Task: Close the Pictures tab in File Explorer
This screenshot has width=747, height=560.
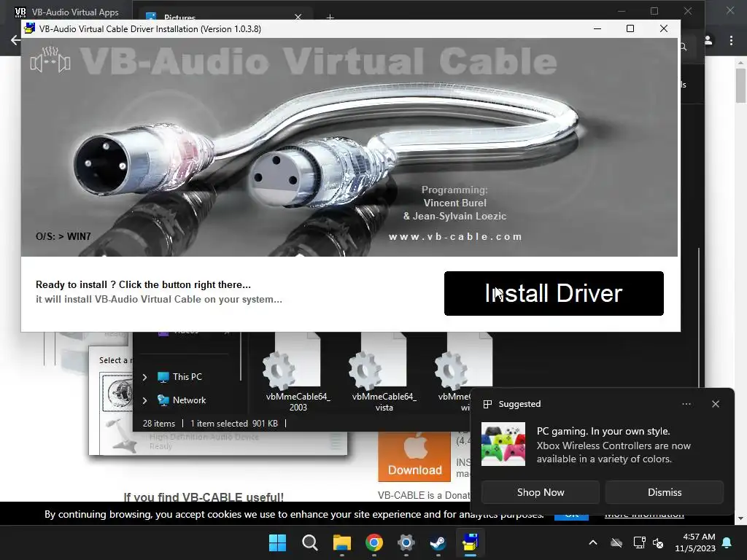Action: click(298, 17)
